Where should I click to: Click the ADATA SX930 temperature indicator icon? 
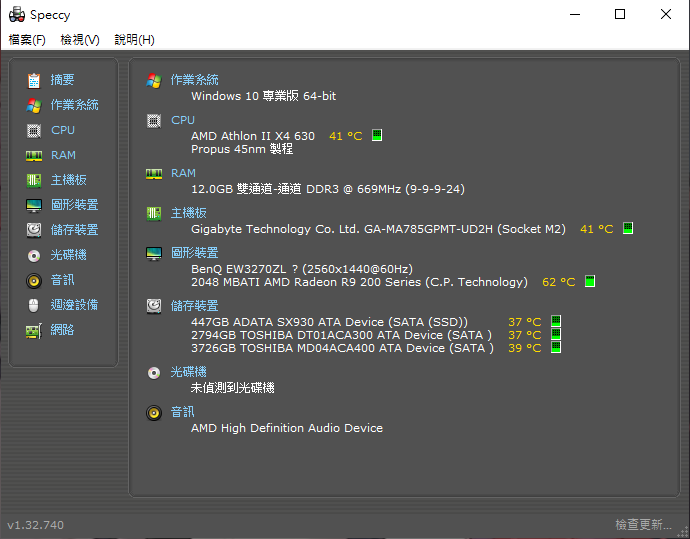tap(556, 321)
